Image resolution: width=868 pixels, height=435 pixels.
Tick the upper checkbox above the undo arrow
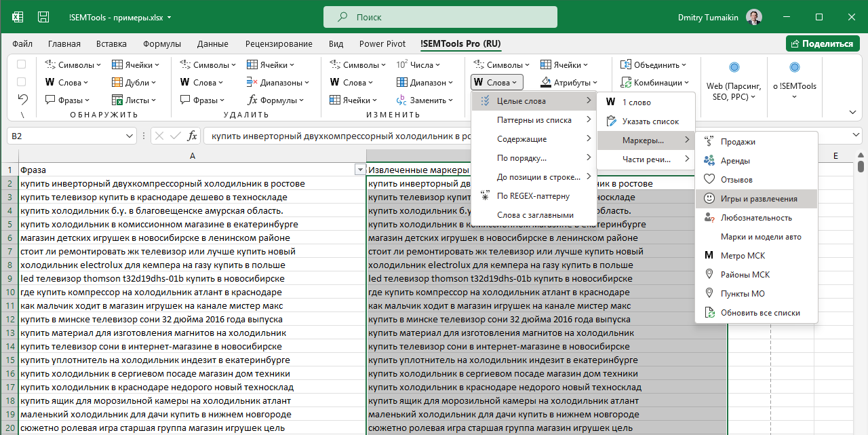(21, 64)
